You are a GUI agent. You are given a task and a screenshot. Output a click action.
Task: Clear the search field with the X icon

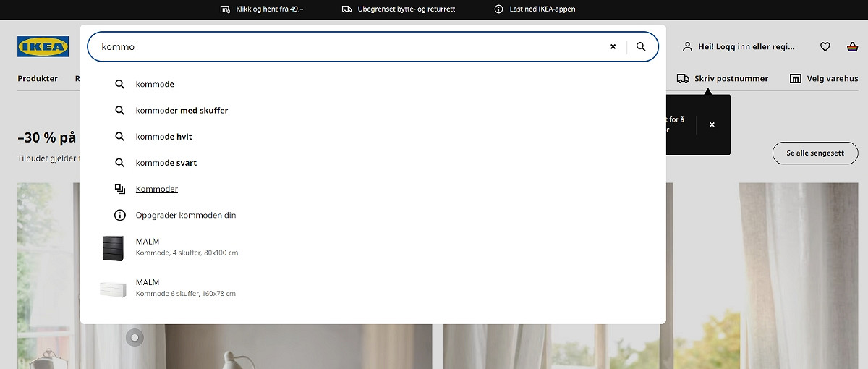coord(613,46)
